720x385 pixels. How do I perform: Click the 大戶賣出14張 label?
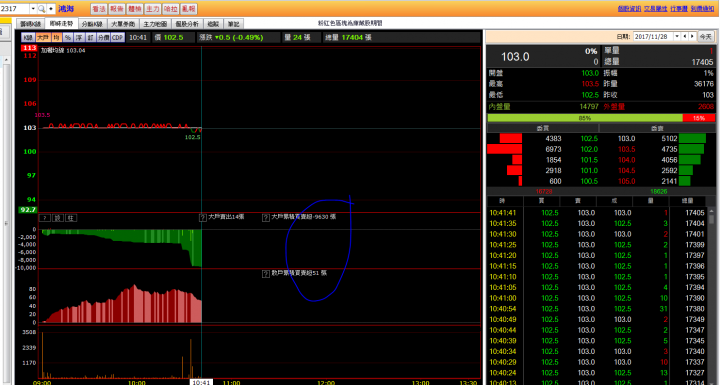click(226, 217)
